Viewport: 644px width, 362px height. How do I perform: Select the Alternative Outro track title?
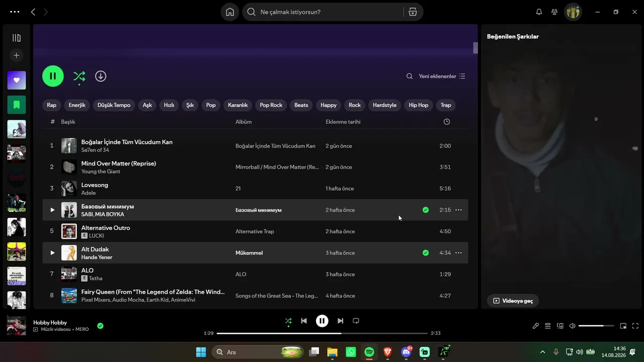tap(106, 228)
